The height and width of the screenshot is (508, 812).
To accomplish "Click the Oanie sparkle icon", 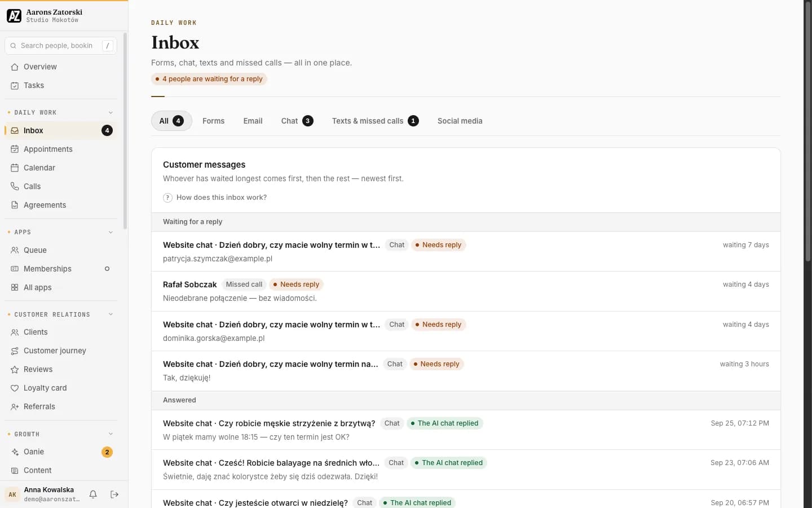I will [x=15, y=452].
